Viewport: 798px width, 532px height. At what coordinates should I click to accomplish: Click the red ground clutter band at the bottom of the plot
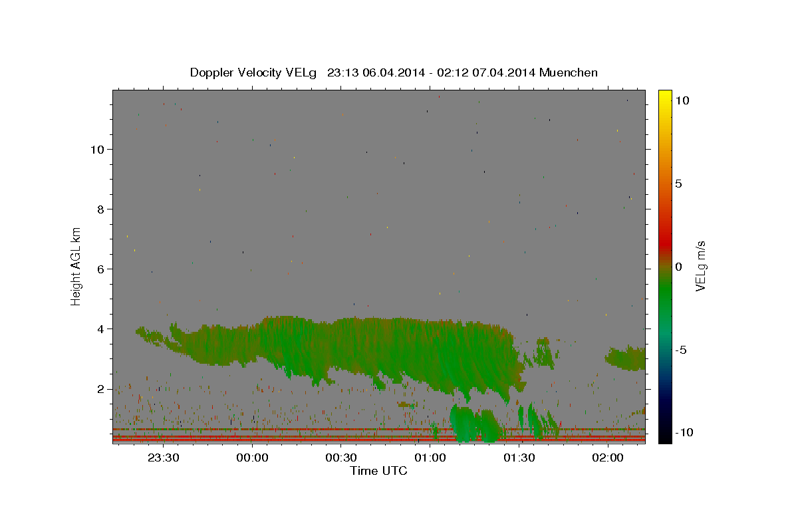pyautogui.click(x=379, y=439)
